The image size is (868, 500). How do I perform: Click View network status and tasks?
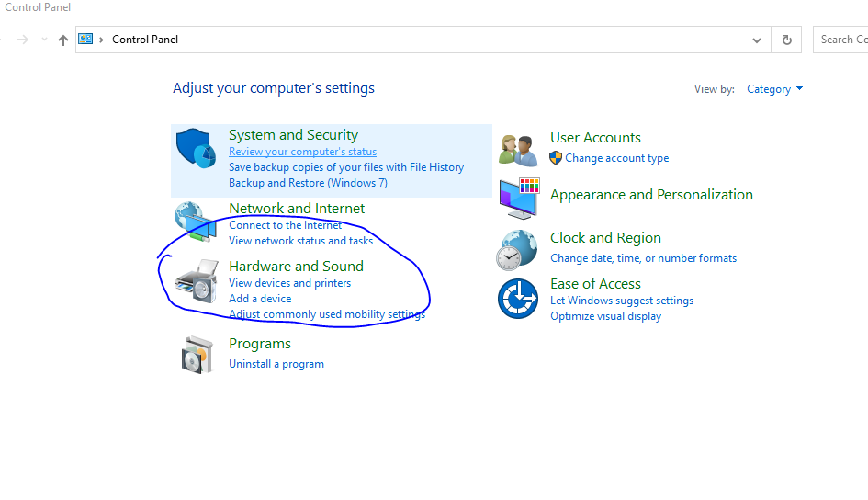(x=301, y=241)
